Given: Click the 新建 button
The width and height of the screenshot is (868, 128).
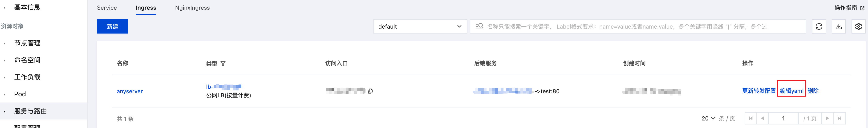Looking at the screenshot, I should point(113,26).
